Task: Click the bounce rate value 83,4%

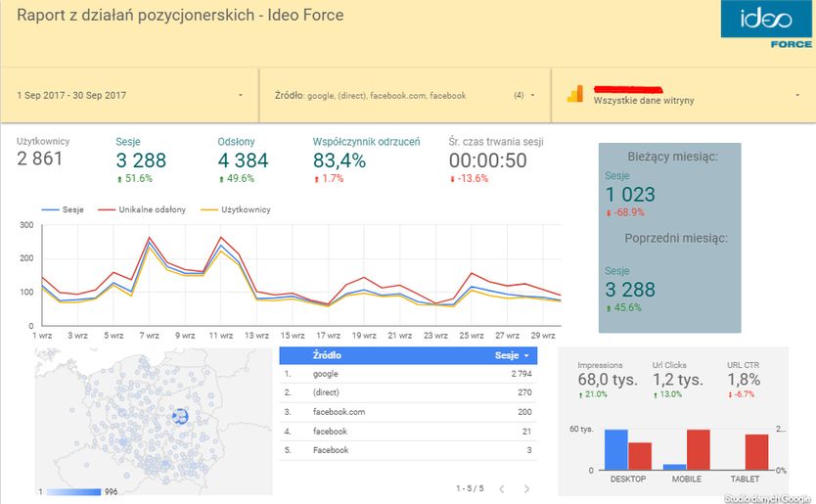Action: tap(340, 160)
